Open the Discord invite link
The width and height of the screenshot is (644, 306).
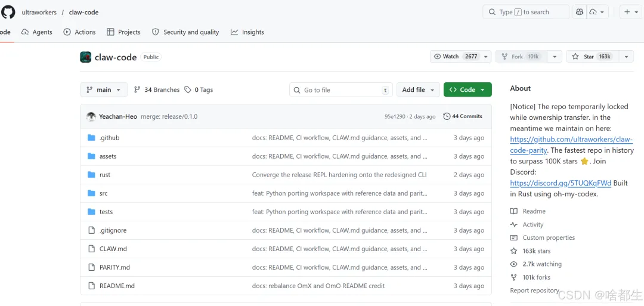click(x=561, y=183)
